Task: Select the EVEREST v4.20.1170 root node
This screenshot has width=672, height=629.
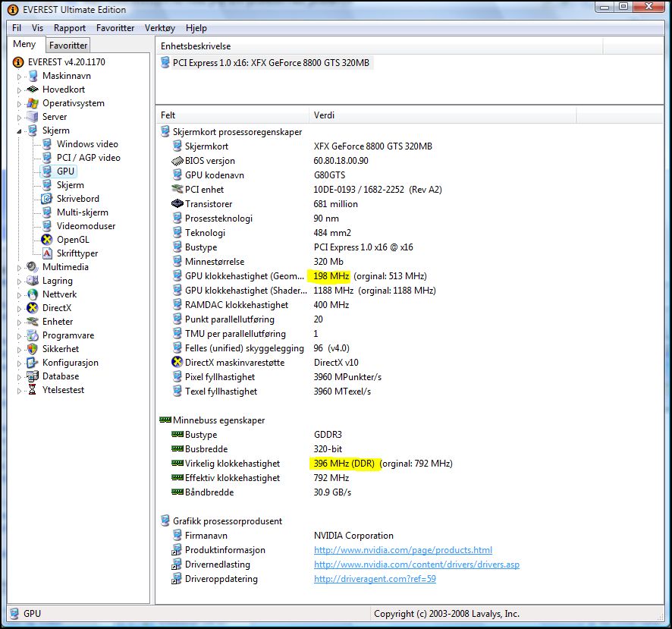Action: click(x=67, y=62)
